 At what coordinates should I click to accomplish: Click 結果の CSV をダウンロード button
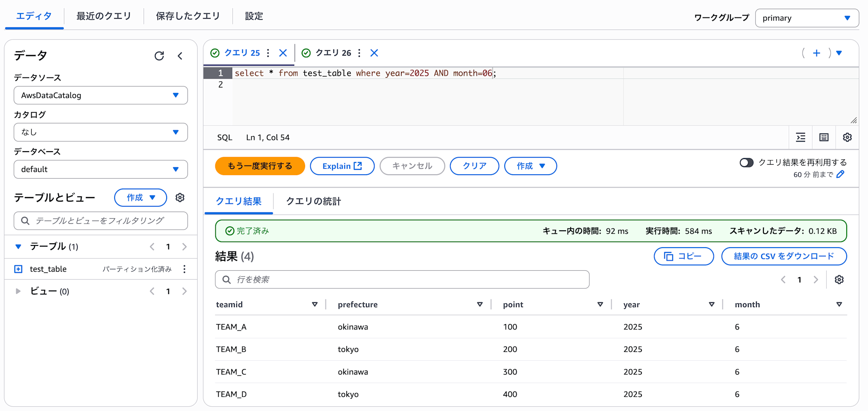pos(784,256)
